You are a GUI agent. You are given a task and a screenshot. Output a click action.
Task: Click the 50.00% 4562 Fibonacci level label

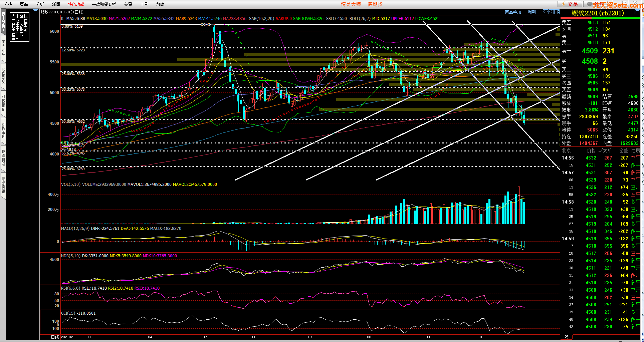pos(73,122)
